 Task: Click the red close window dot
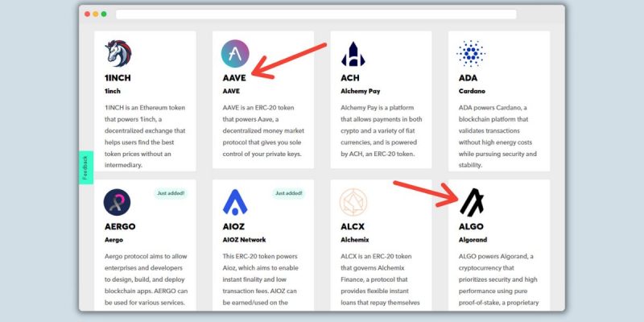87,14
